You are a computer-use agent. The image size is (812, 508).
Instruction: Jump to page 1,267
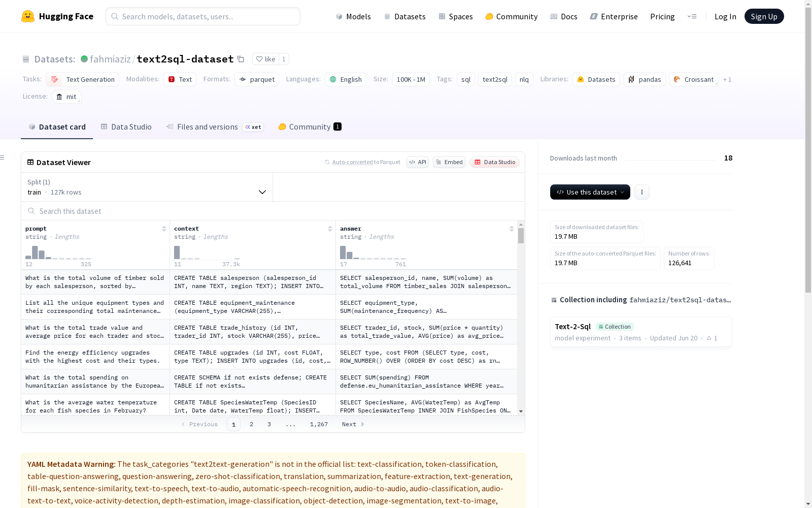319,424
